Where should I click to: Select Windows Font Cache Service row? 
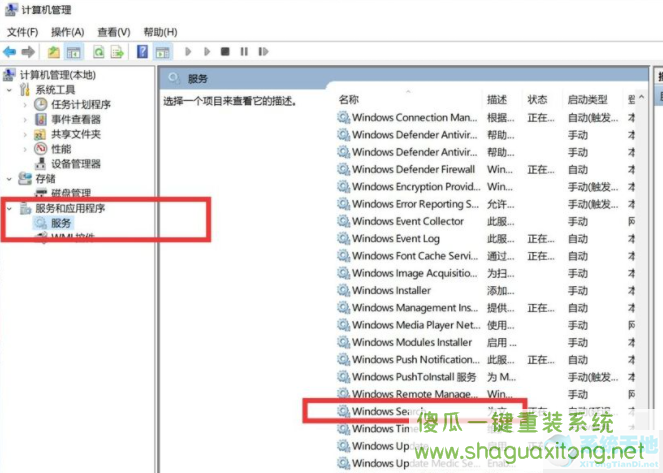click(486, 256)
